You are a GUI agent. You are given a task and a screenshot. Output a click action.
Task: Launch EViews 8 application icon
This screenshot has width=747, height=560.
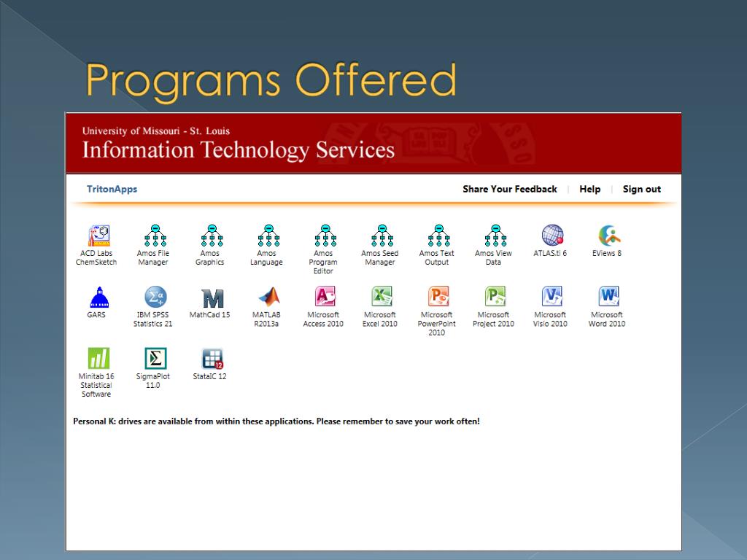click(x=609, y=236)
